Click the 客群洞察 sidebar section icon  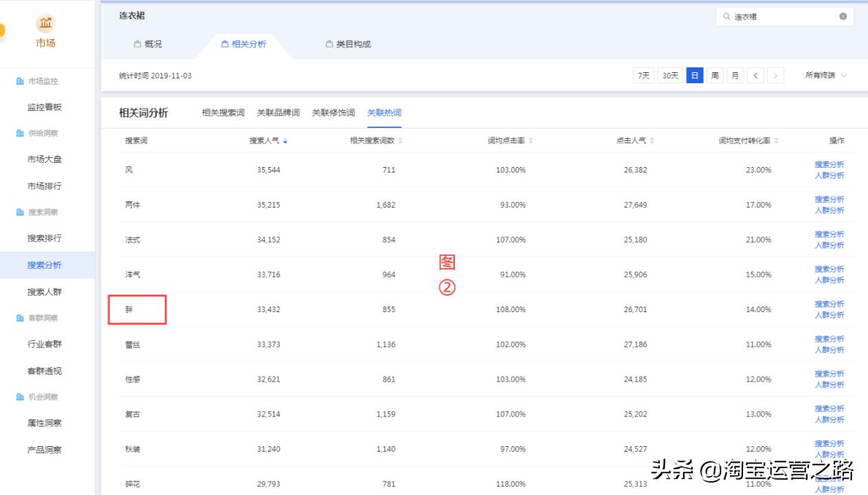[19, 318]
